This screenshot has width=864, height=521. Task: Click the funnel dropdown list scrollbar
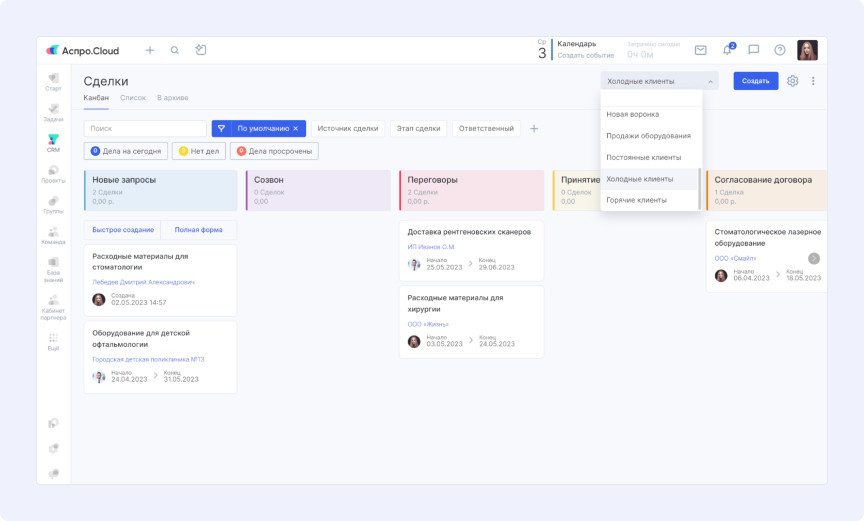pyautogui.click(x=700, y=188)
